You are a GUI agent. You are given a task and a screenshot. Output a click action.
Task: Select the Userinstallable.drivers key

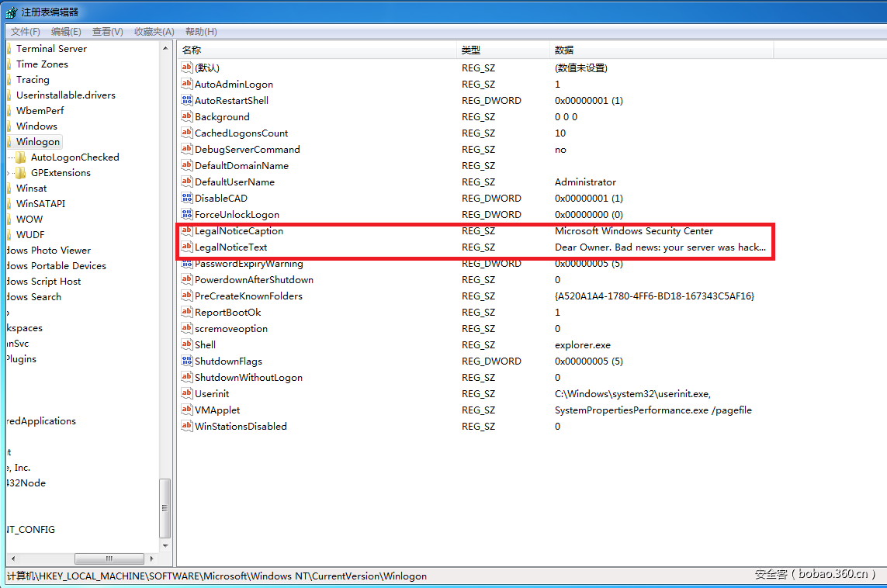click(66, 95)
